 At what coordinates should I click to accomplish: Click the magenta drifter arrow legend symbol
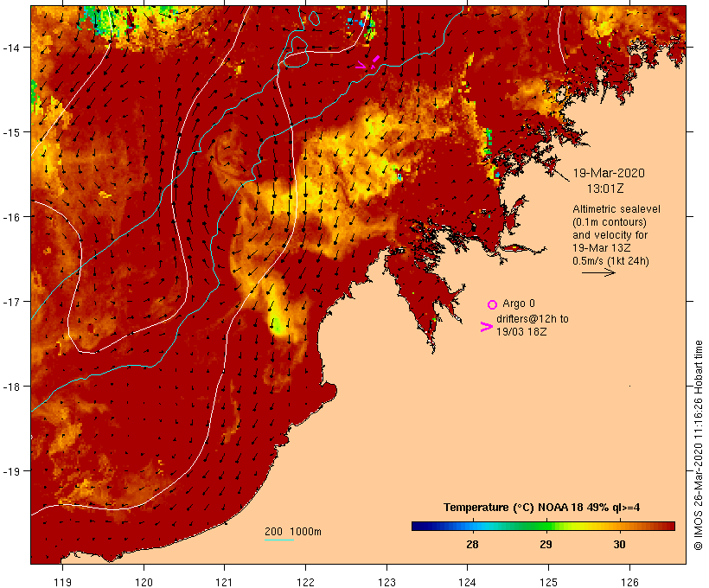click(487, 327)
